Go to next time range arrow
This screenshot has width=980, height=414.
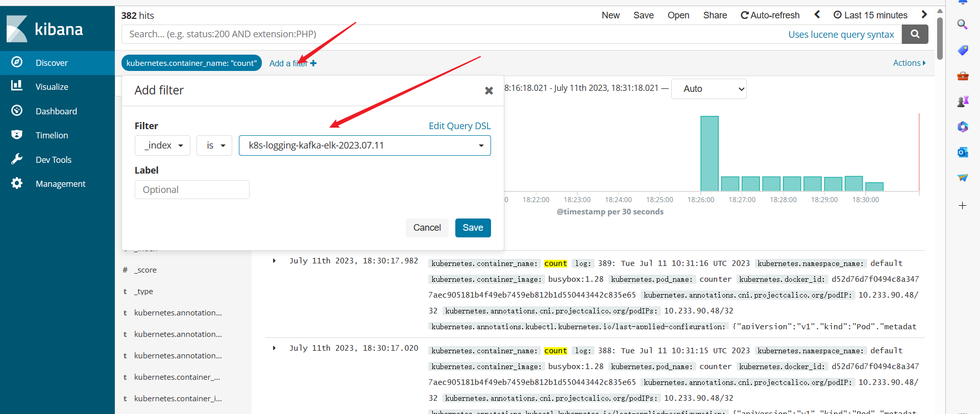[924, 15]
